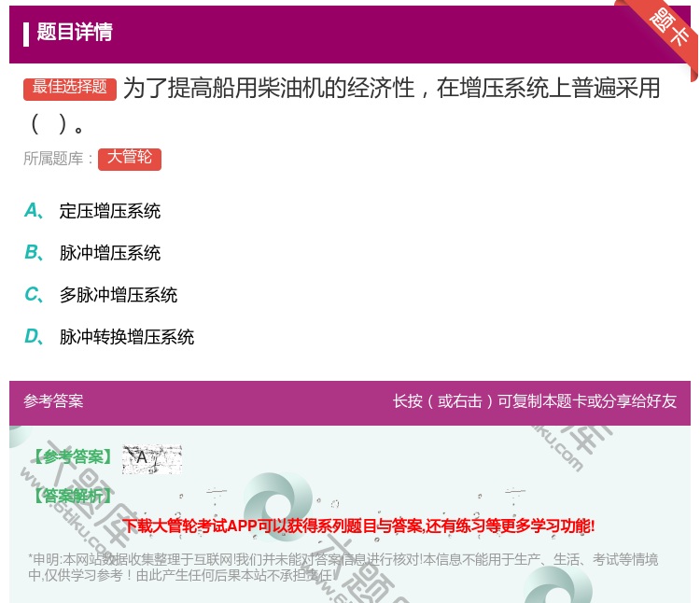700x603 pixels.
Task: Select option D 脉冲转换增压系统
Action: pos(109,337)
